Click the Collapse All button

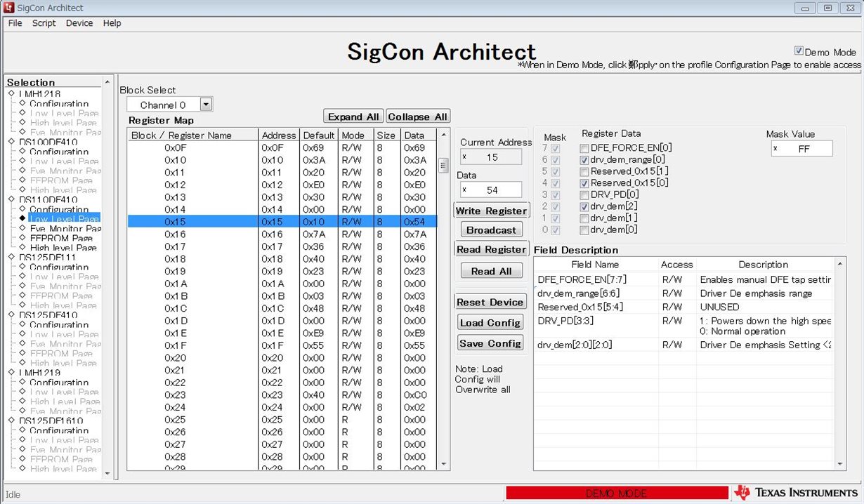click(417, 117)
